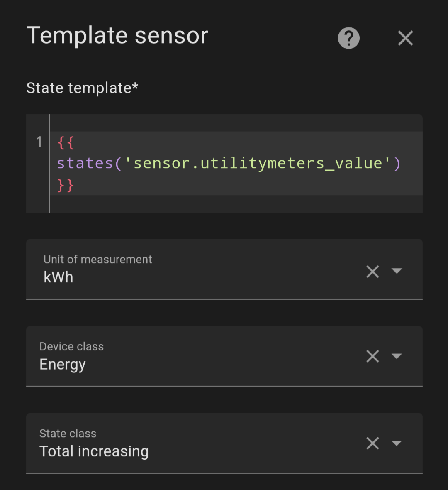Click the State template* label

pos(82,88)
